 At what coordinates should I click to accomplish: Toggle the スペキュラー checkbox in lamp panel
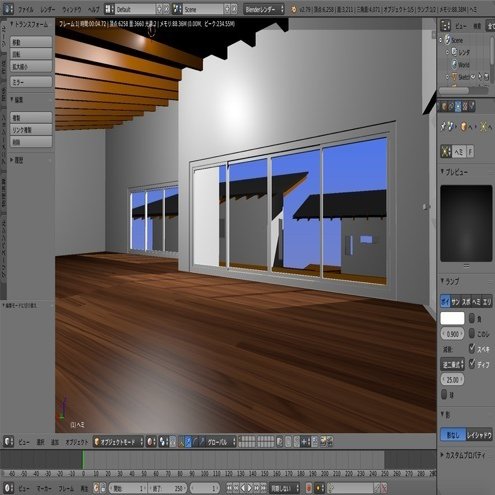472,348
